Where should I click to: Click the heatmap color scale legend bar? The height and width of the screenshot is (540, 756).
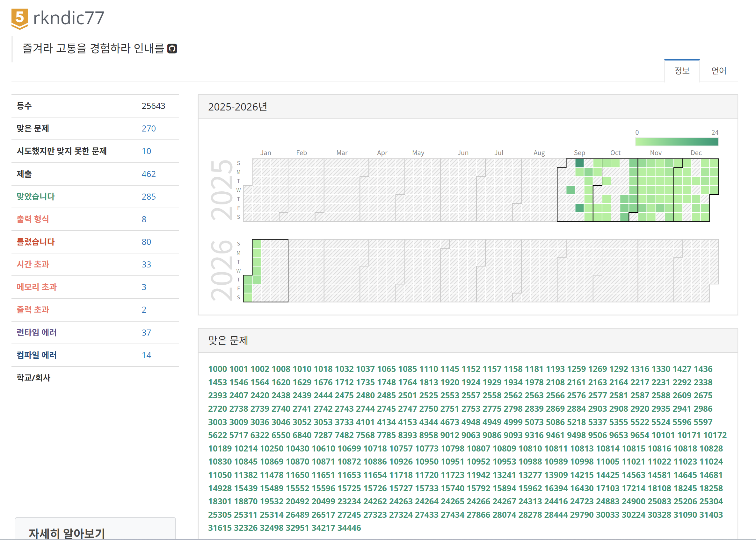pyautogui.click(x=676, y=142)
